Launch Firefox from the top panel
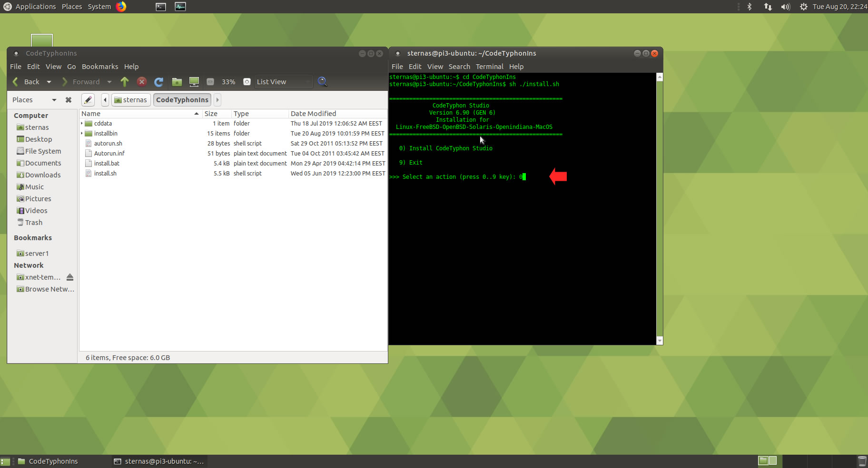The image size is (868, 468). click(x=121, y=7)
